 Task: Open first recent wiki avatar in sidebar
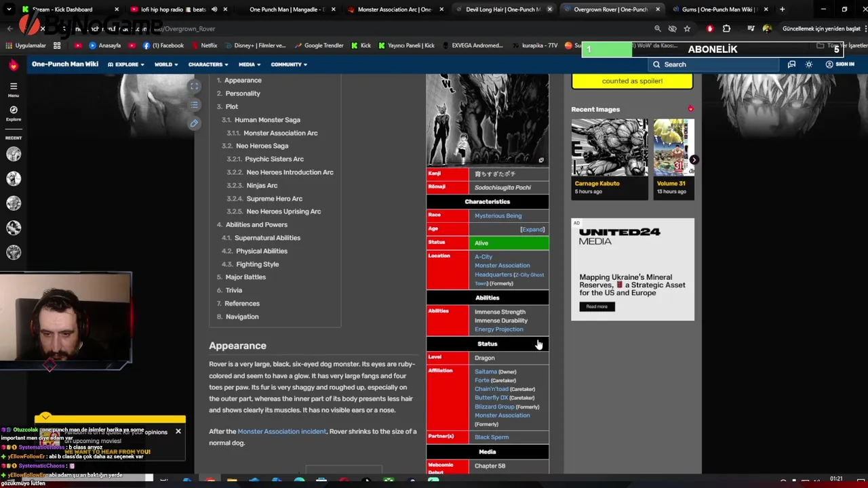(14, 154)
